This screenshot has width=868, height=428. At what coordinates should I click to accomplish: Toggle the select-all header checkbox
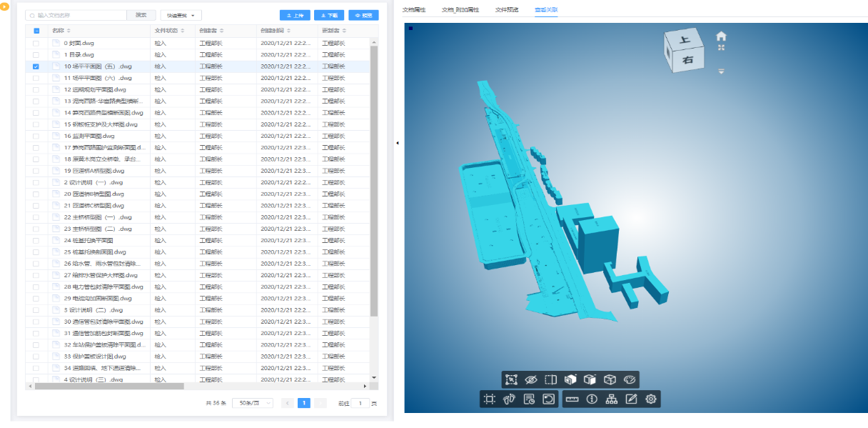pos(36,31)
